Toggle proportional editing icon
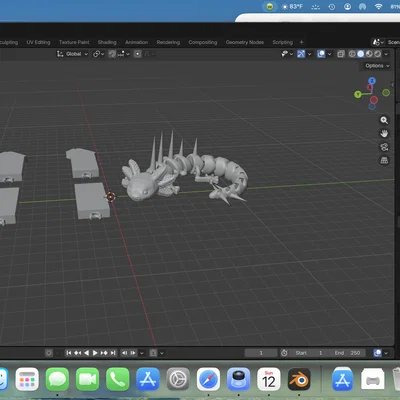The height and width of the screenshot is (400, 400). pos(137,54)
